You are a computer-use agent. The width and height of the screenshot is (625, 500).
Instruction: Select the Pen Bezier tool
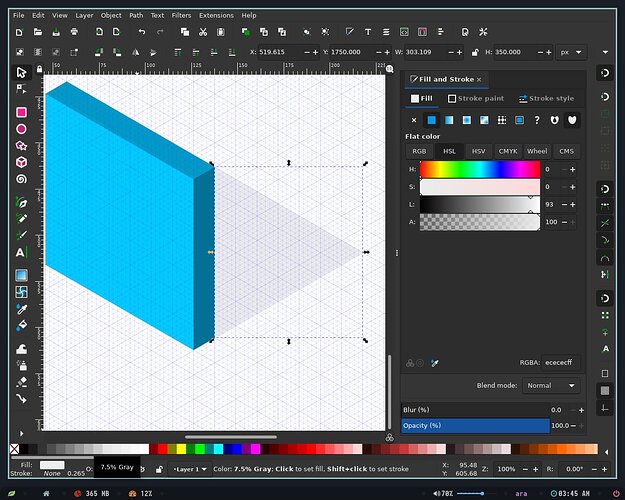tap(22, 202)
